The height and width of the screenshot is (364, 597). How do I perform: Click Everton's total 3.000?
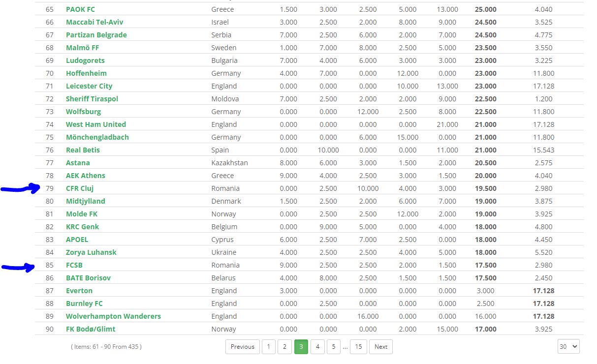[x=485, y=291]
